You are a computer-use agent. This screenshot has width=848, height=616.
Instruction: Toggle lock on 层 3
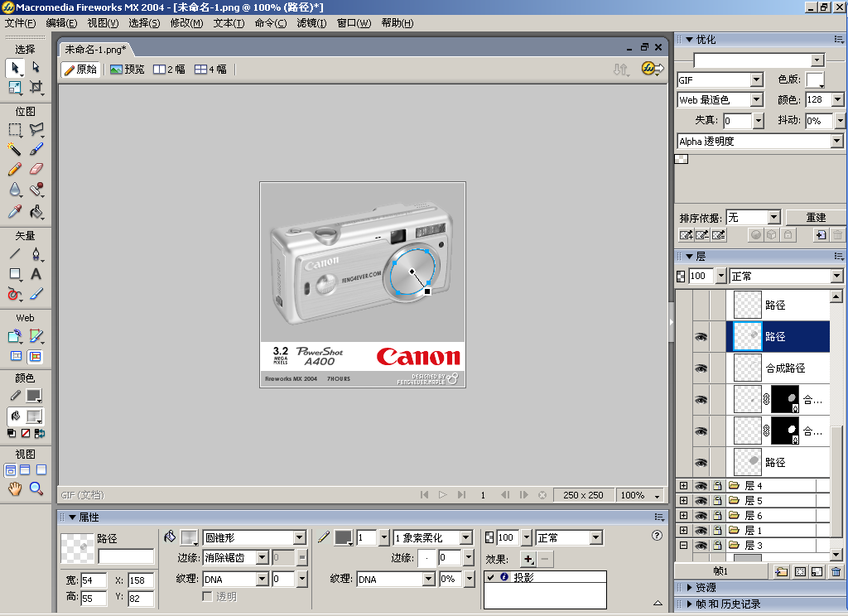pos(717,545)
